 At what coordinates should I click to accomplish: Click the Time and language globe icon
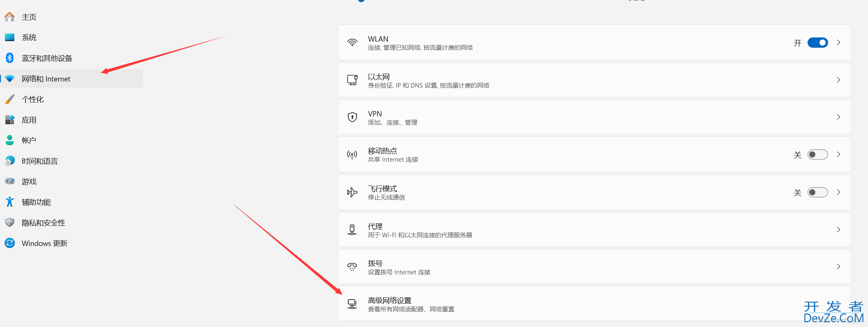tap(9, 161)
